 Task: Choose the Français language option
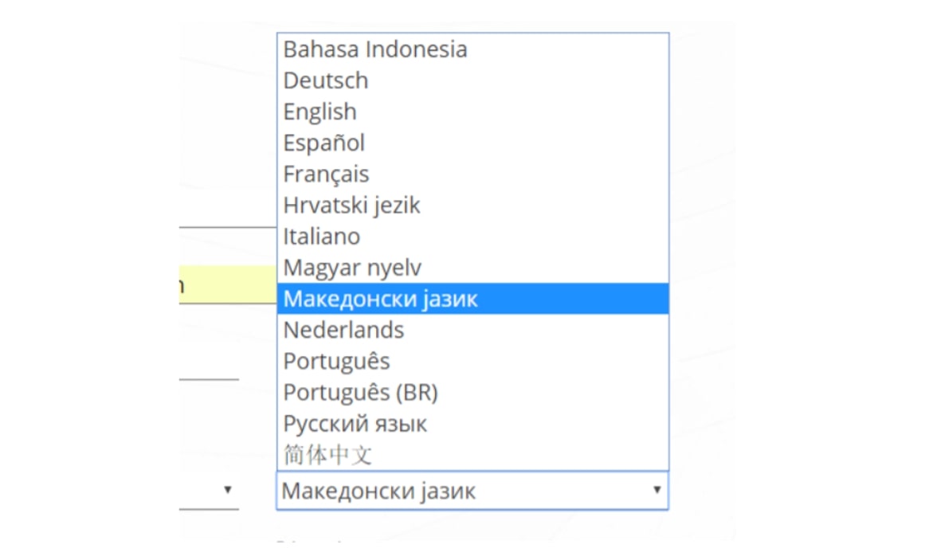(x=327, y=174)
